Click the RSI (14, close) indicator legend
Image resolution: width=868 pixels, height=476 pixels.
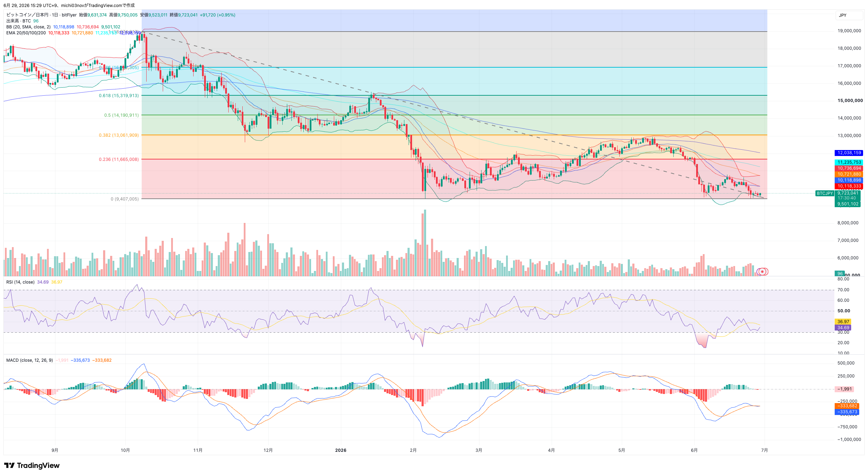click(x=20, y=282)
